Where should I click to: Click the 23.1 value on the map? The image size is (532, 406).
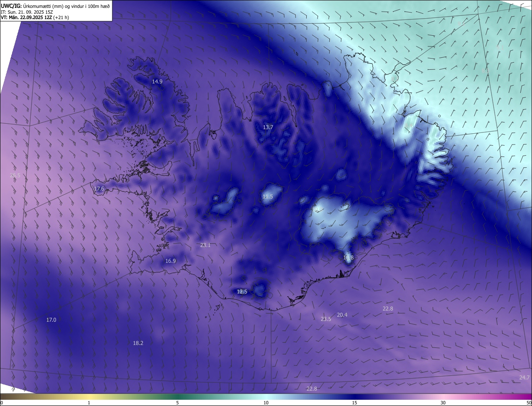click(x=205, y=245)
